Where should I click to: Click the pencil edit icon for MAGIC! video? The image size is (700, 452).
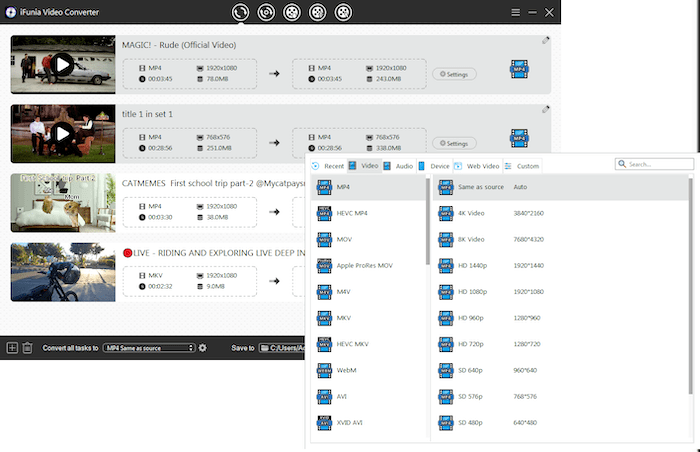pyautogui.click(x=546, y=41)
